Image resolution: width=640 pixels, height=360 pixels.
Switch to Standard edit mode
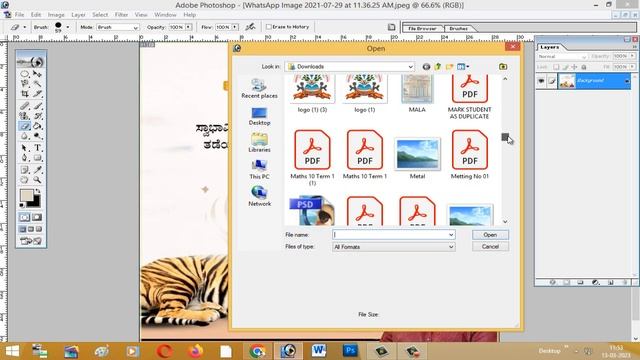click(24, 218)
